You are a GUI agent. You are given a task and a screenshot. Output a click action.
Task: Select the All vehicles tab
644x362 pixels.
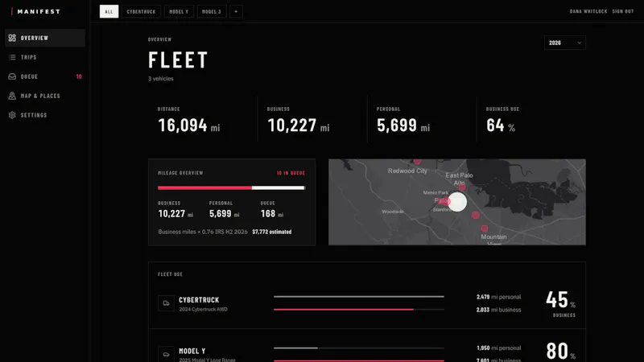click(x=109, y=11)
